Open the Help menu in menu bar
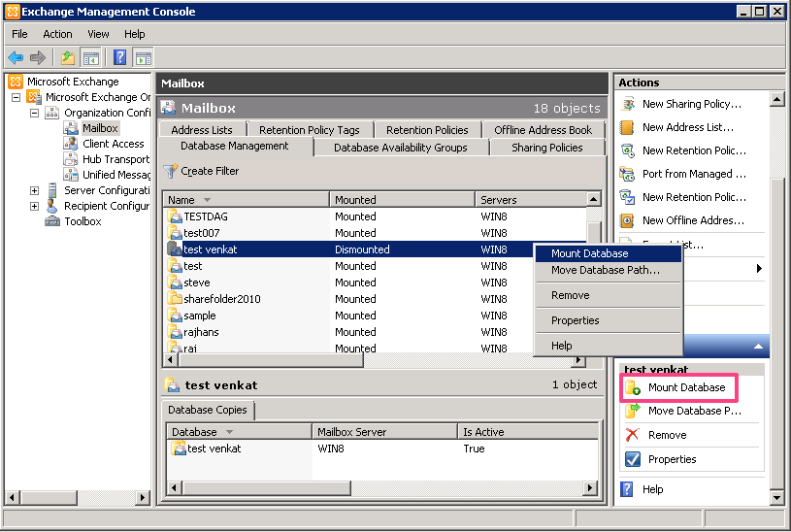This screenshot has height=532, width=791. (x=135, y=34)
